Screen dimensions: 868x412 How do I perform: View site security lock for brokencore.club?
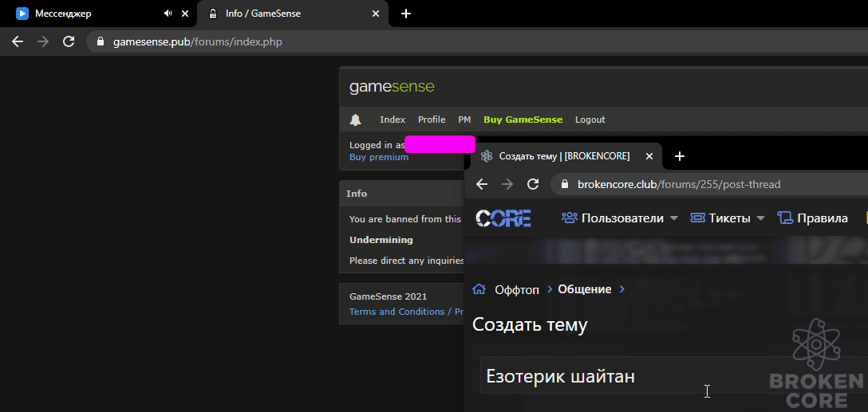point(565,184)
